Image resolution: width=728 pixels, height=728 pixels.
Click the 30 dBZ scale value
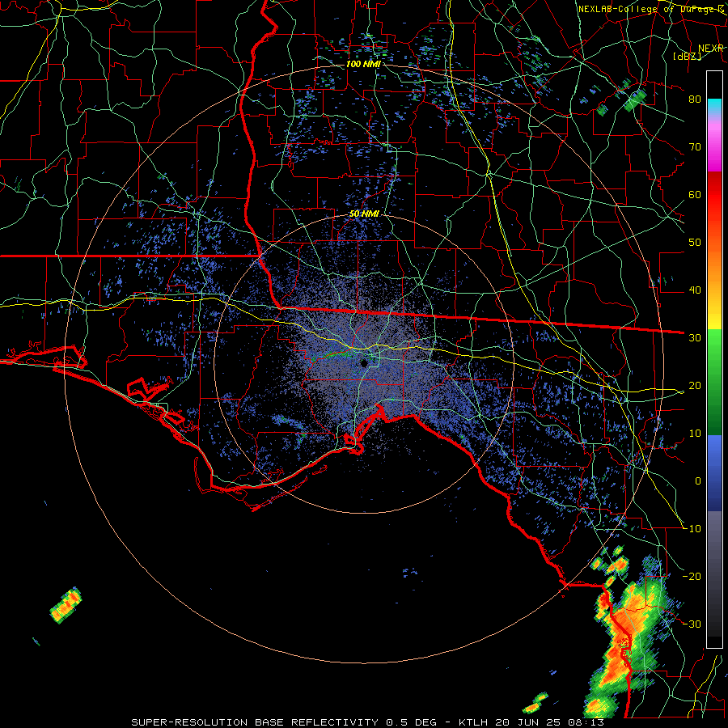(x=695, y=337)
